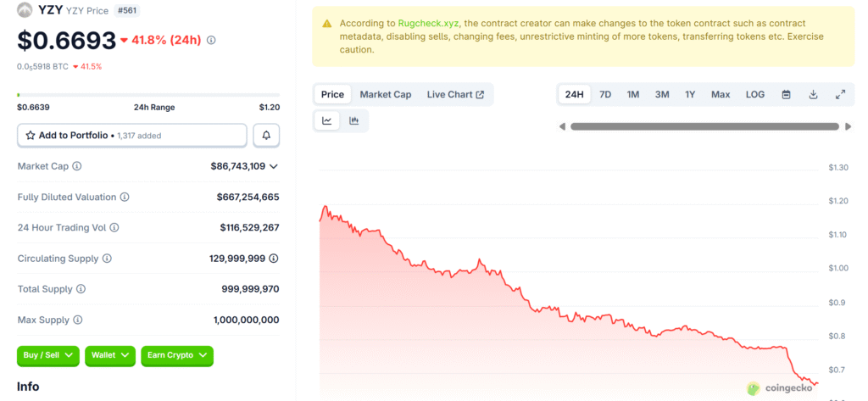Viewport: 868px width, 401px height.
Task: Open the Buy / Sell dropdown
Action: tap(47, 355)
